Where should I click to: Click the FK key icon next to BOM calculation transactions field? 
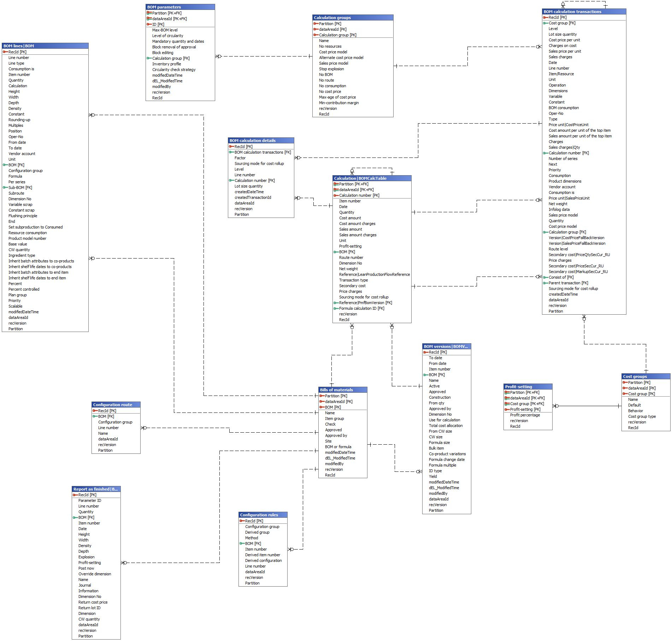coord(231,152)
